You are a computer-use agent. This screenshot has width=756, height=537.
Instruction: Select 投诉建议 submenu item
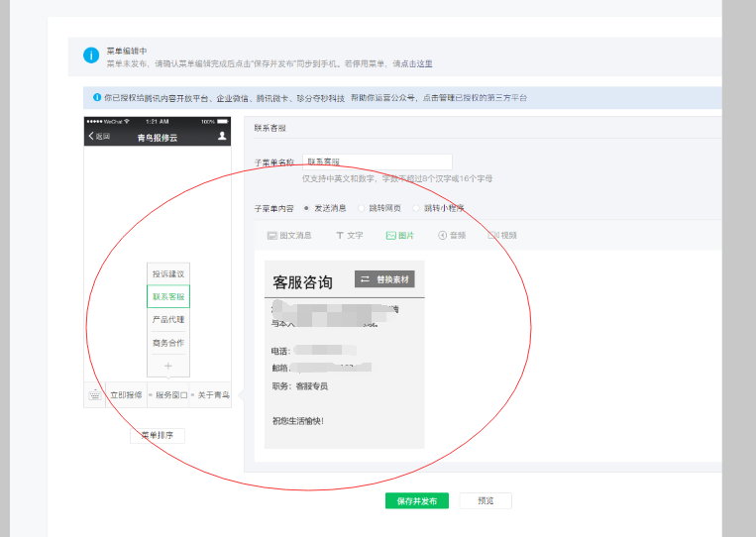pos(168,273)
